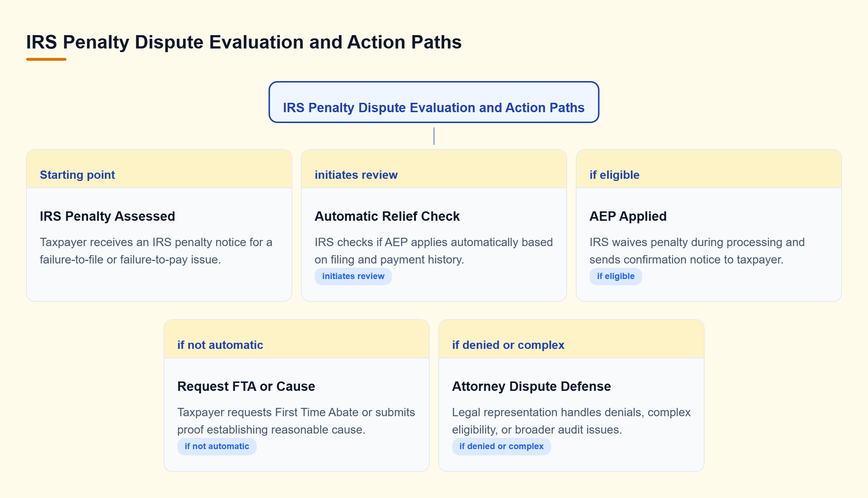Click the 'Taxpayer receives an IRS penalty notice' description
The height and width of the screenshot is (498, 868).
[x=156, y=251]
